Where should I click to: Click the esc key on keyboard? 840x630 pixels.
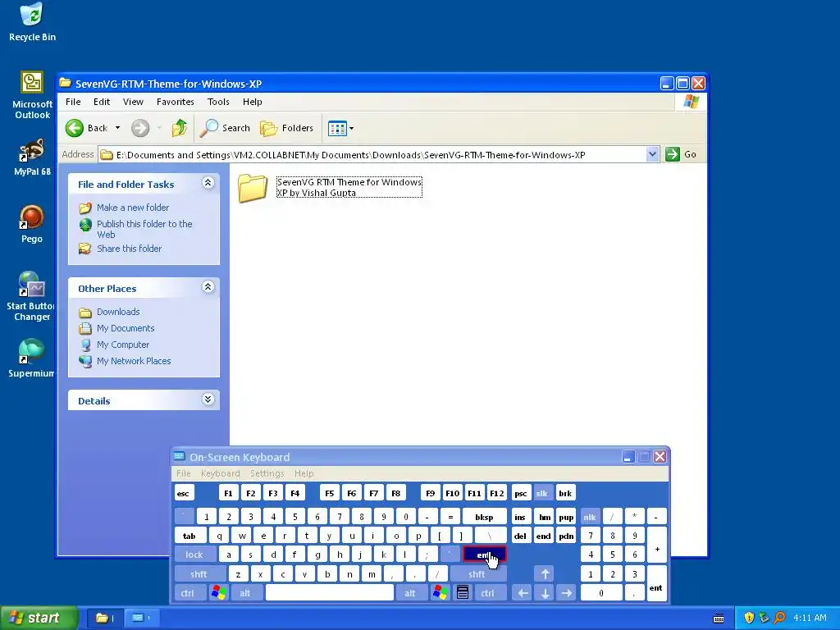[x=183, y=493]
